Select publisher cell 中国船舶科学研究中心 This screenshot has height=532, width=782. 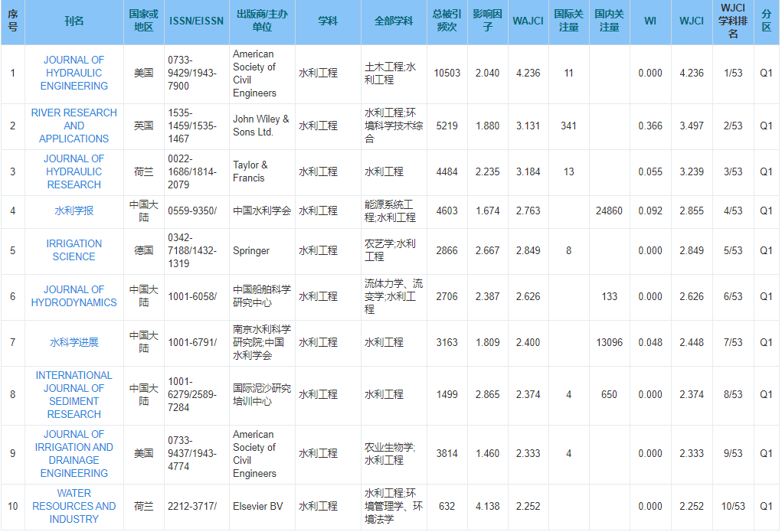click(x=262, y=296)
